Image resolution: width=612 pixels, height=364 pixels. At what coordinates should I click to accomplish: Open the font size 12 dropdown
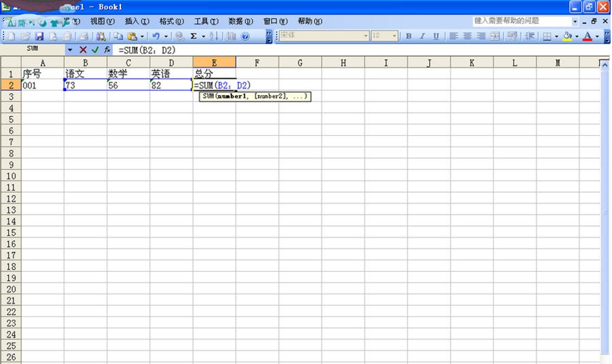pos(394,36)
